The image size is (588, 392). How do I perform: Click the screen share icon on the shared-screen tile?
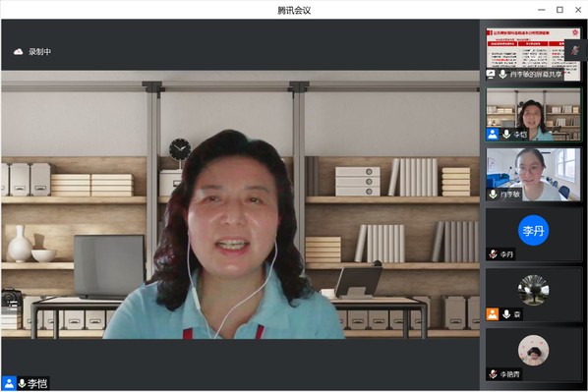(491, 74)
